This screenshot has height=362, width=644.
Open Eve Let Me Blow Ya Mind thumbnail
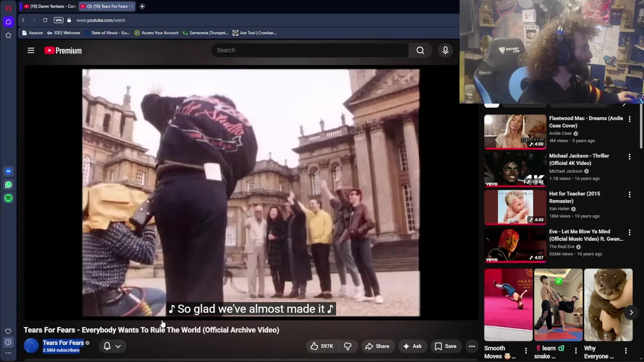(515, 245)
